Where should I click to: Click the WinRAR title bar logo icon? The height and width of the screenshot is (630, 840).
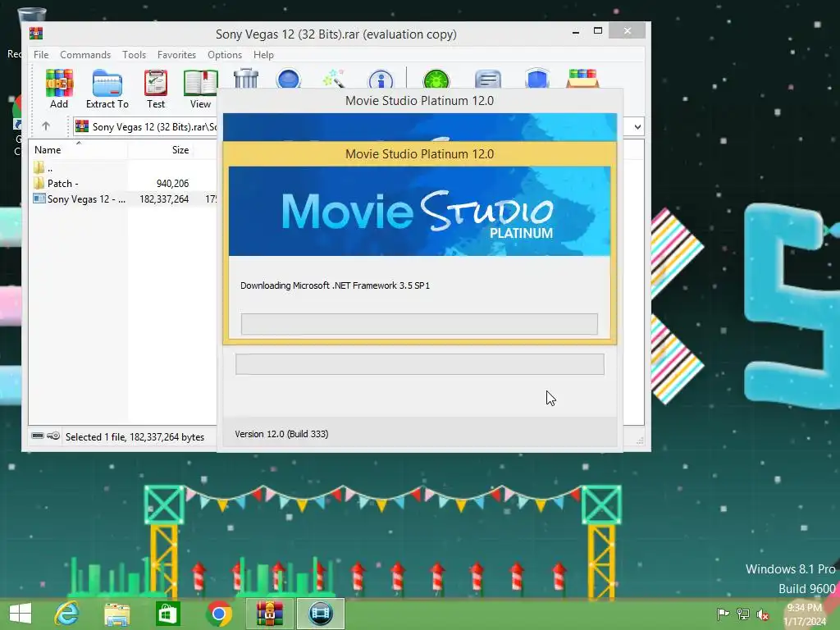point(36,34)
